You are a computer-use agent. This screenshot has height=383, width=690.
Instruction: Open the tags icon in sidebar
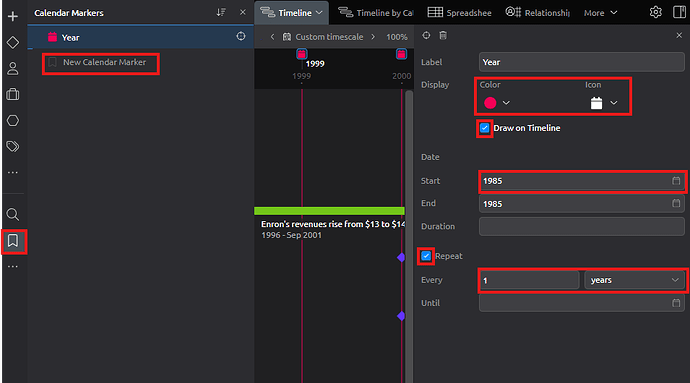(13, 146)
